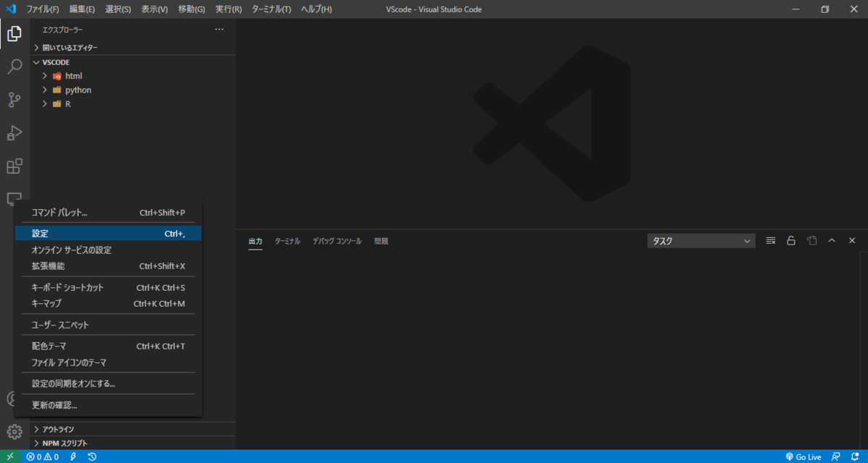The height and width of the screenshot is (463, 868).
Task: Open ユーザー スニペット menu entry
Action: [x=108, y=325]
